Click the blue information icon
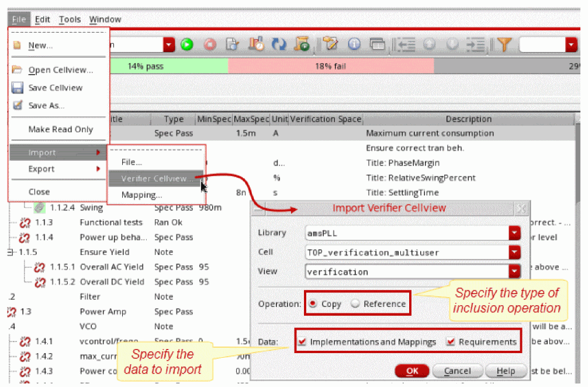 click(354, 44)
